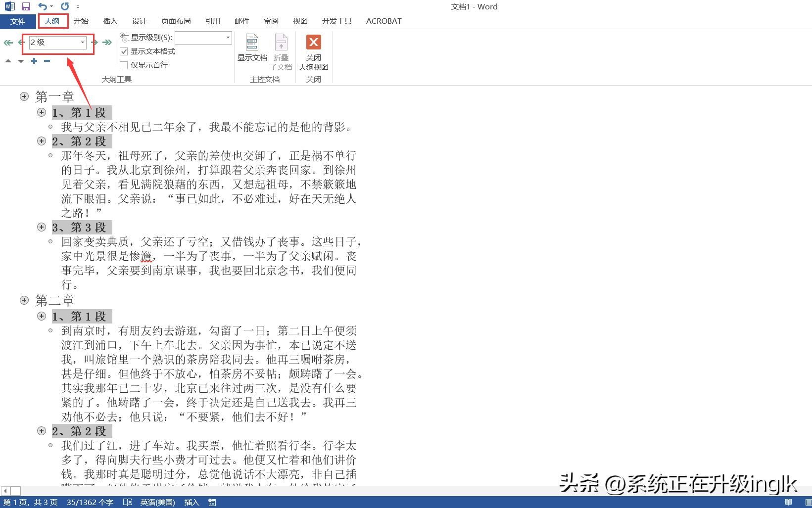This screenshot has width=812, height=508.
Task: Click the Redo/Repeat arrow icon
Action: [x=65, y=6]
